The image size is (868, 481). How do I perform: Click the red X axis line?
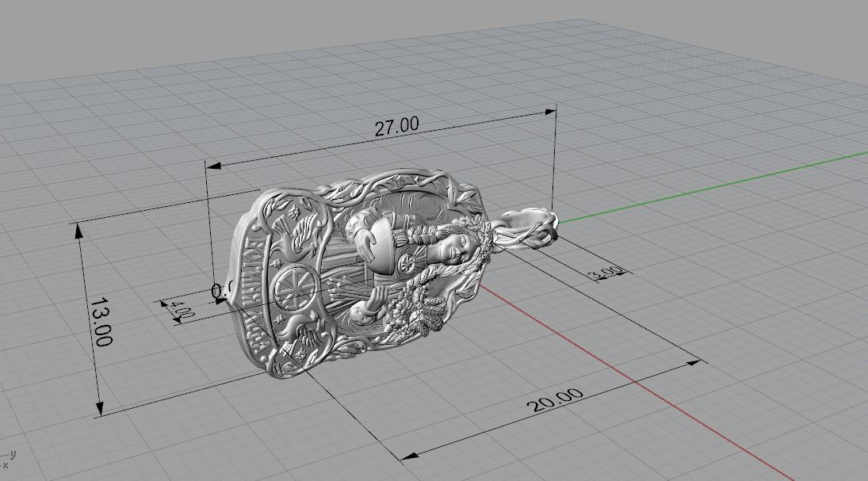pyautogui.click(x=637, y=382)
